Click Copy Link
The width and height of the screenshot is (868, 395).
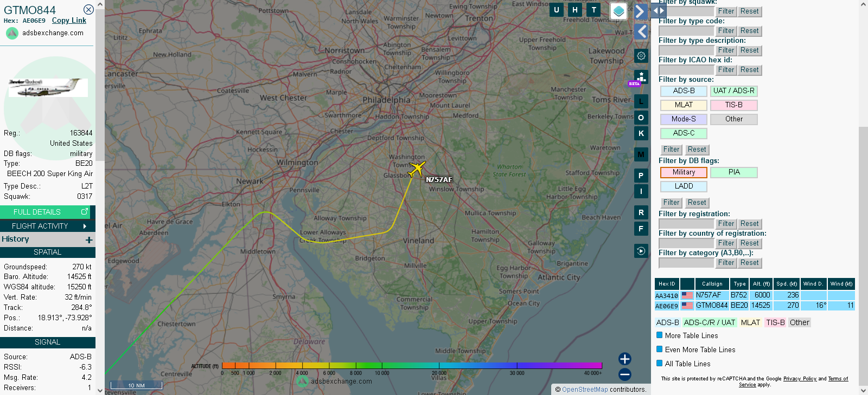tap(69, 21)
